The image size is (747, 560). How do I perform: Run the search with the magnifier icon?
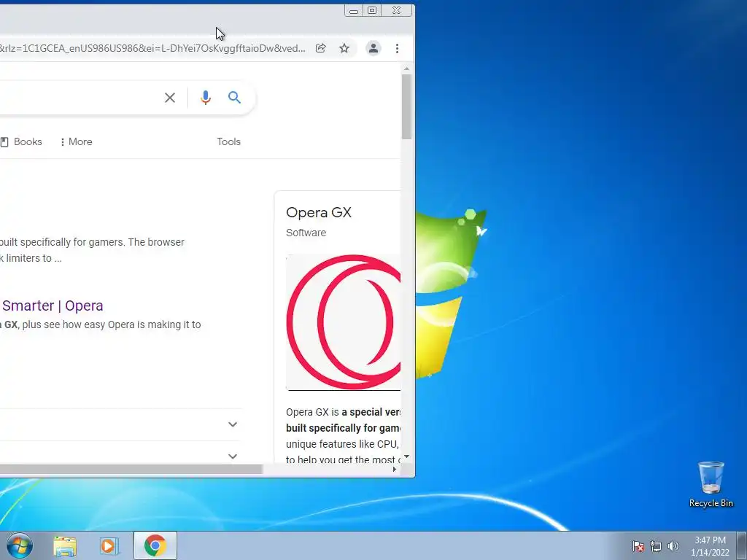tap(234, 97)
